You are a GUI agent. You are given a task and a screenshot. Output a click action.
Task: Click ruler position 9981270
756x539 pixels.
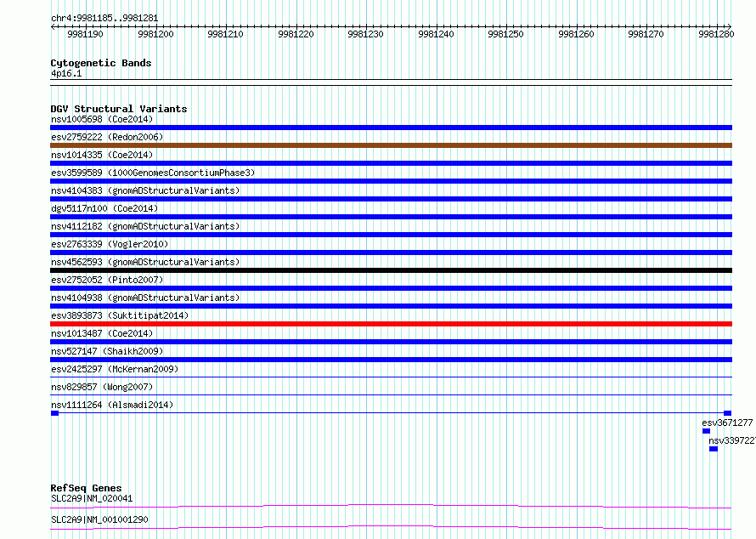pyautogui.click(x=646, y=34)
